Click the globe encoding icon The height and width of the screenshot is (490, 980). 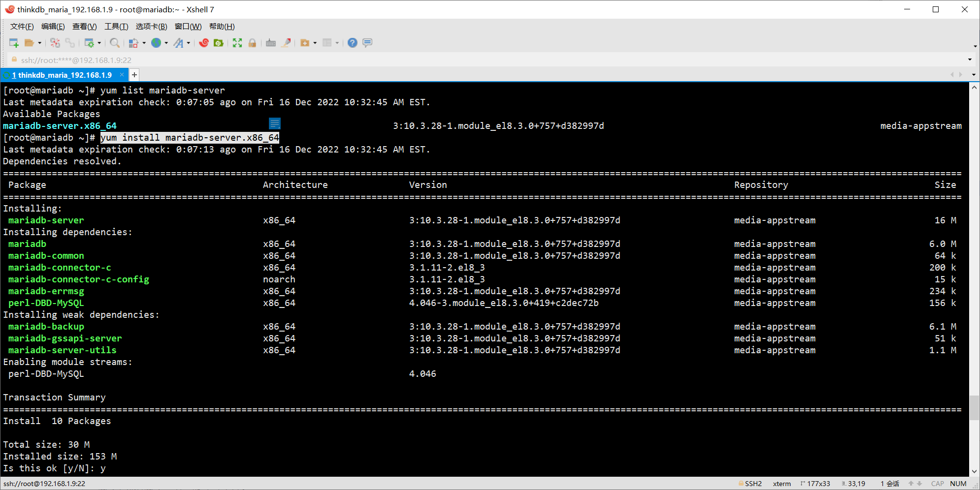coord(156,43)
